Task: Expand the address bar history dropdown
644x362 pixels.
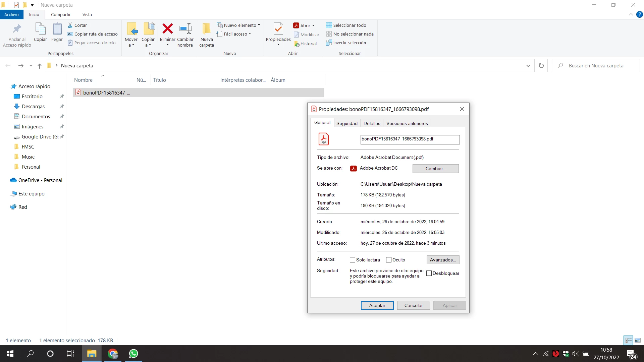Action: click(x=528, y=66)
